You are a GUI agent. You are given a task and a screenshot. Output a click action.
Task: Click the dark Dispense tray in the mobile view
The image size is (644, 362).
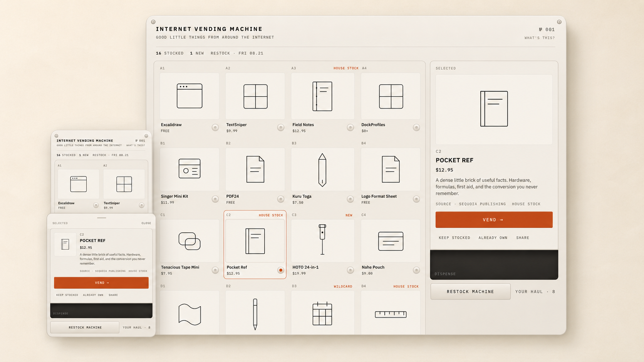tap(101, 311)
